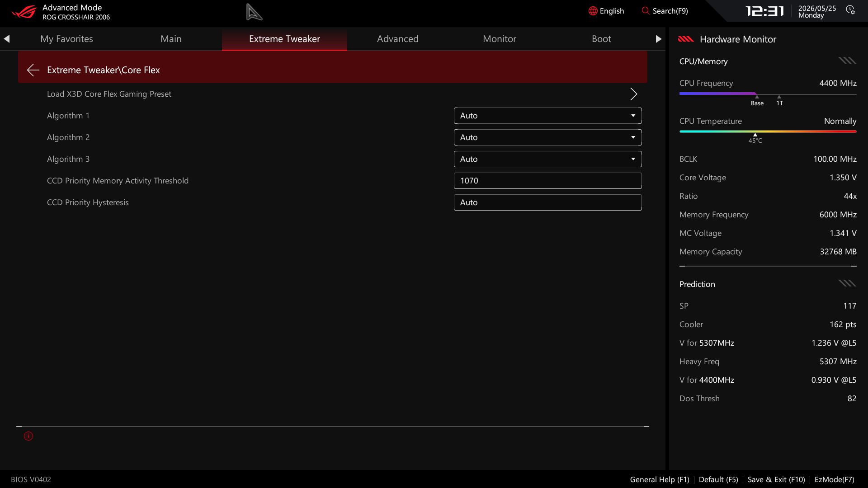Click the 0.930 V @L5 value

[834, 380]
